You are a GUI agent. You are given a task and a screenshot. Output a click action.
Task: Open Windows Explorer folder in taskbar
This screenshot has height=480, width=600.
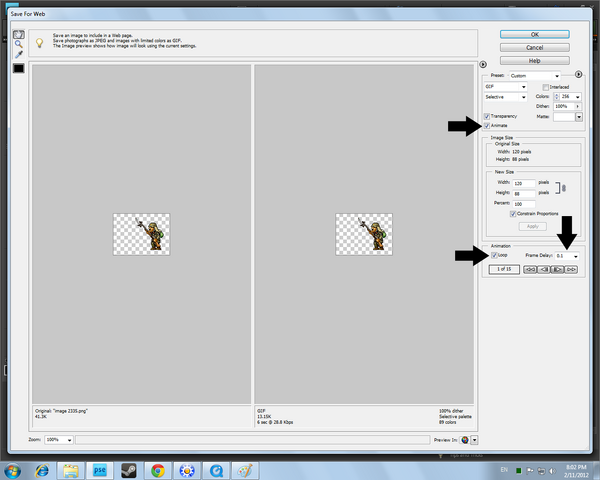pyautogui.click(x=71, y=470)
